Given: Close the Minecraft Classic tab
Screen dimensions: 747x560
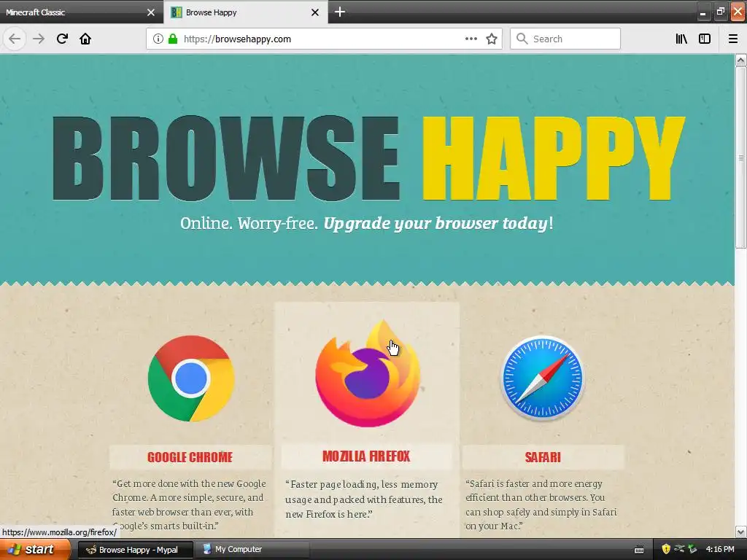Looking at the screenshot, I should [x=150, y=12].
